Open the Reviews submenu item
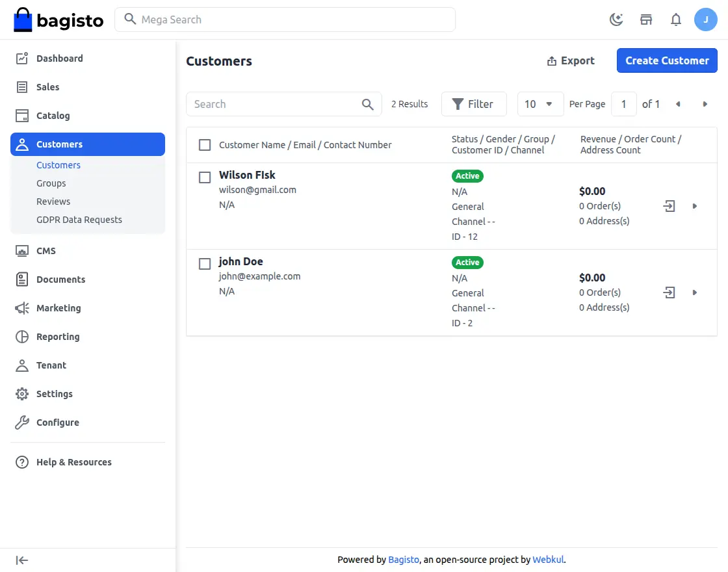 53,201
